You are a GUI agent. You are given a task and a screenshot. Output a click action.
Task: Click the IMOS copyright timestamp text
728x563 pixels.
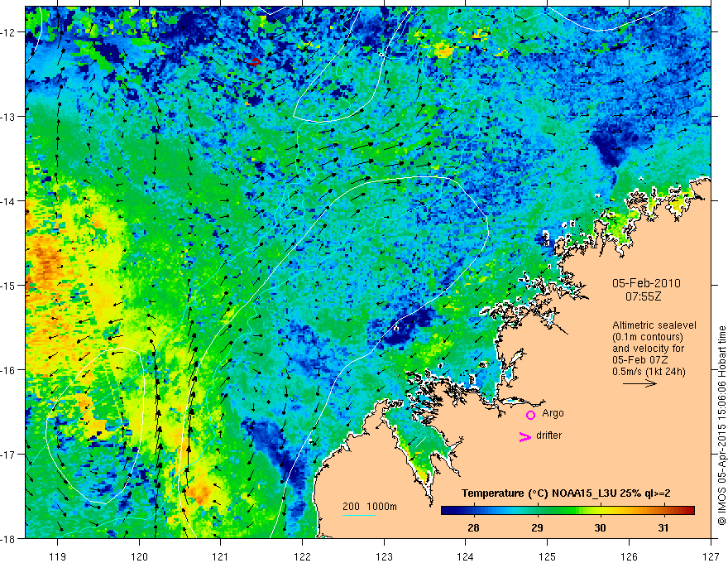click(721, 426)
